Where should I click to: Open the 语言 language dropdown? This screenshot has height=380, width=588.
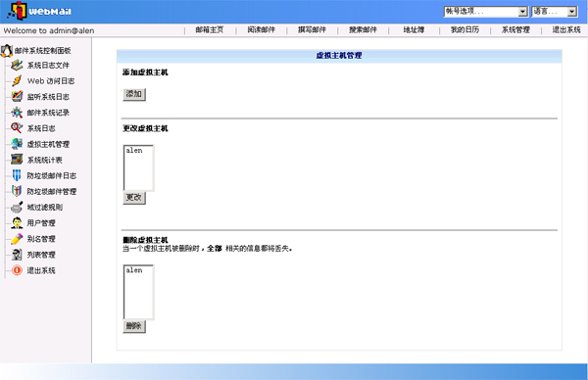tap(555, 12)
